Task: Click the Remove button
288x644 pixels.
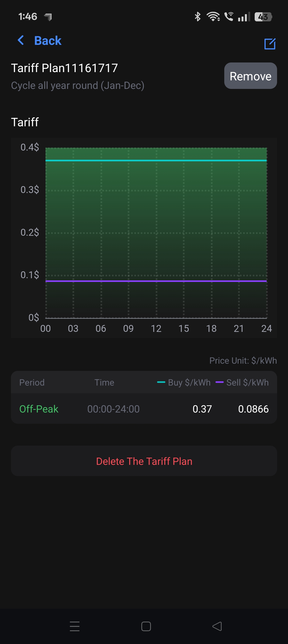Action: click(x=250, y=76)
